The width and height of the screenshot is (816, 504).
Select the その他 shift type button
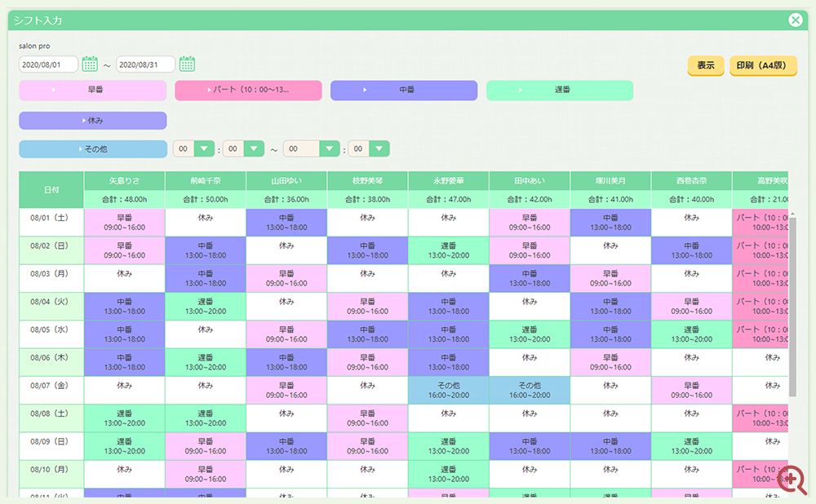93,148
